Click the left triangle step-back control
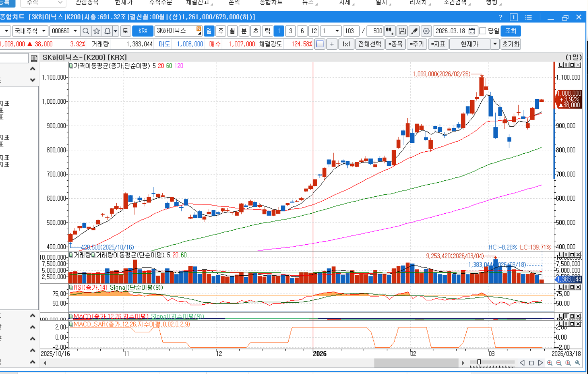Viewport: 588px width, 374px height. [x=522, y=363]
